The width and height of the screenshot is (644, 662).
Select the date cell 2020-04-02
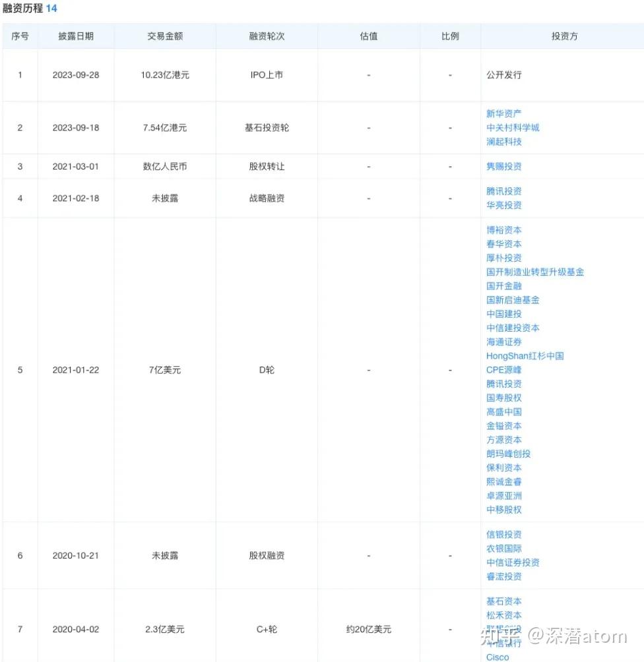tap(76, 629)
